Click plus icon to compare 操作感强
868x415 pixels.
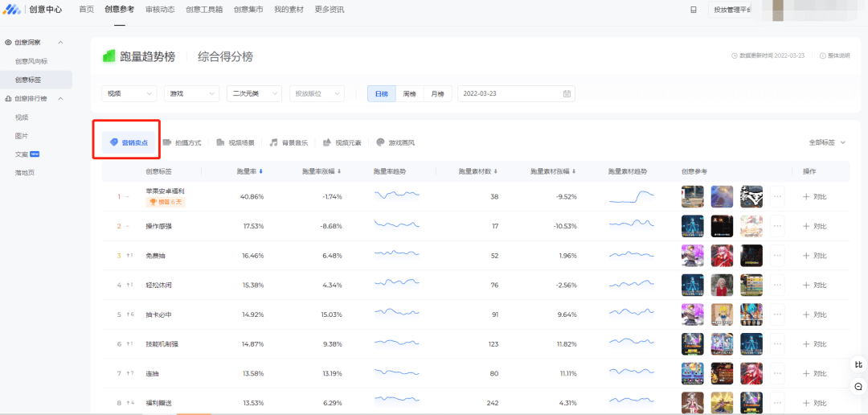coord(806,226)
